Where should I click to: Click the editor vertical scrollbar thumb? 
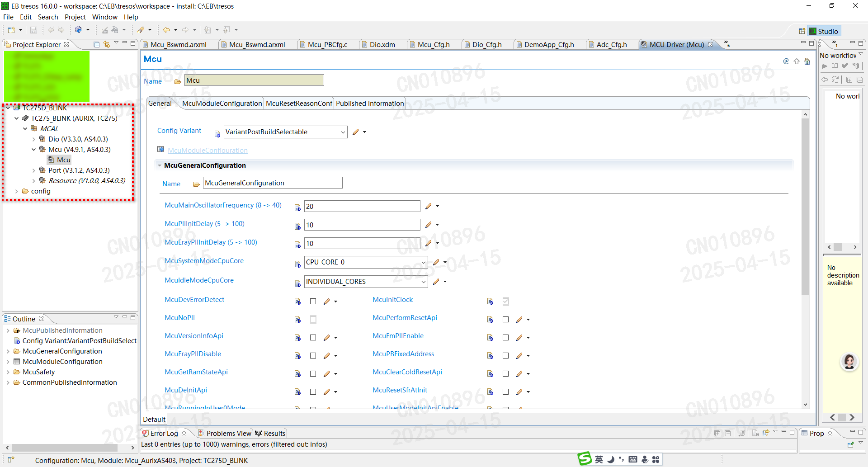pyautogui.click(x=805, y=206)
